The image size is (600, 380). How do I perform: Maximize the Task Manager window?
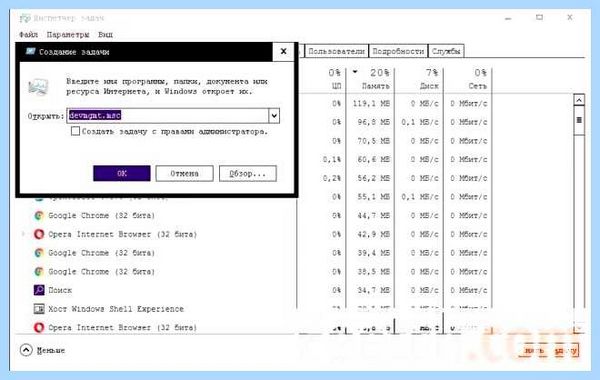pyautogui.click(x=539, y=18)
